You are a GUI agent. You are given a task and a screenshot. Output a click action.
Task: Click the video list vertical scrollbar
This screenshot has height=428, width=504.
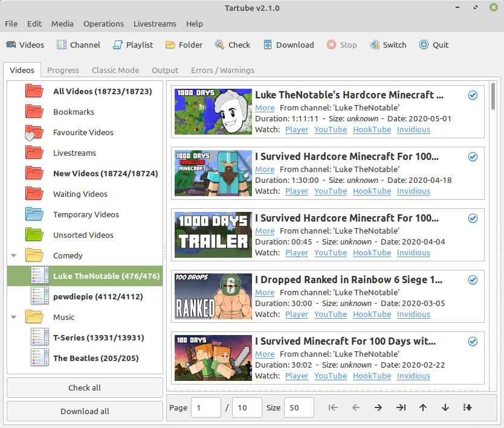tap(493, 97)
